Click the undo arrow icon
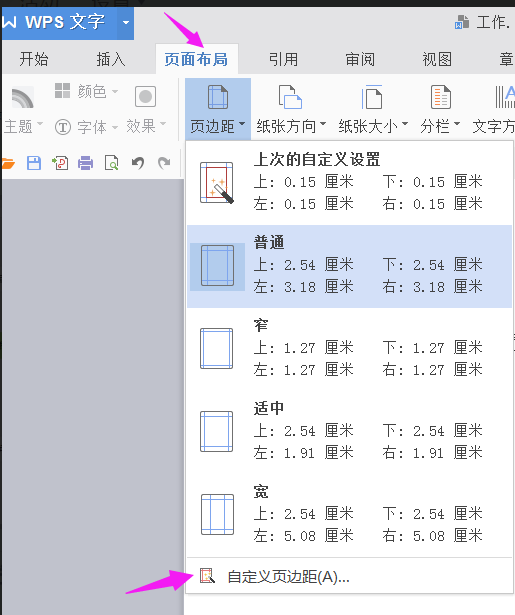This screenshot has height=615, width=515. pyautogui.click(x=138, y=162)
